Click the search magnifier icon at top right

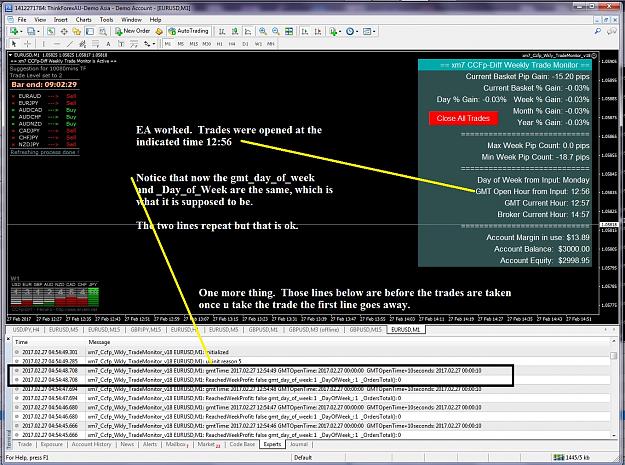(597, 31)
